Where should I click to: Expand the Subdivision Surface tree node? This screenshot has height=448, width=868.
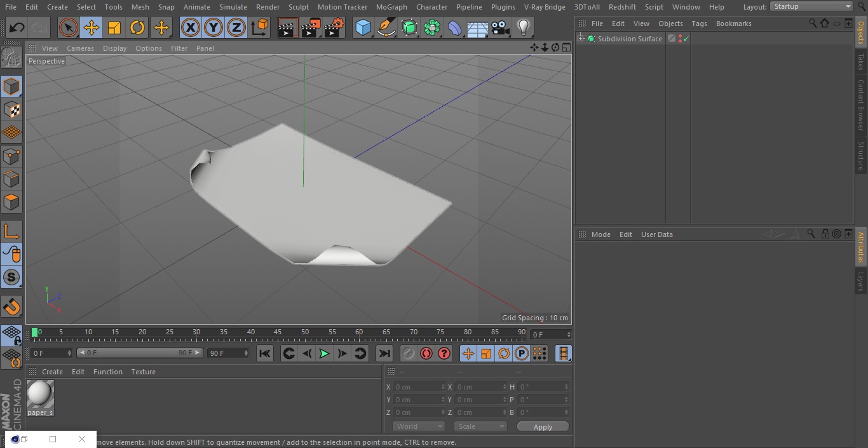tap(580, 39)
